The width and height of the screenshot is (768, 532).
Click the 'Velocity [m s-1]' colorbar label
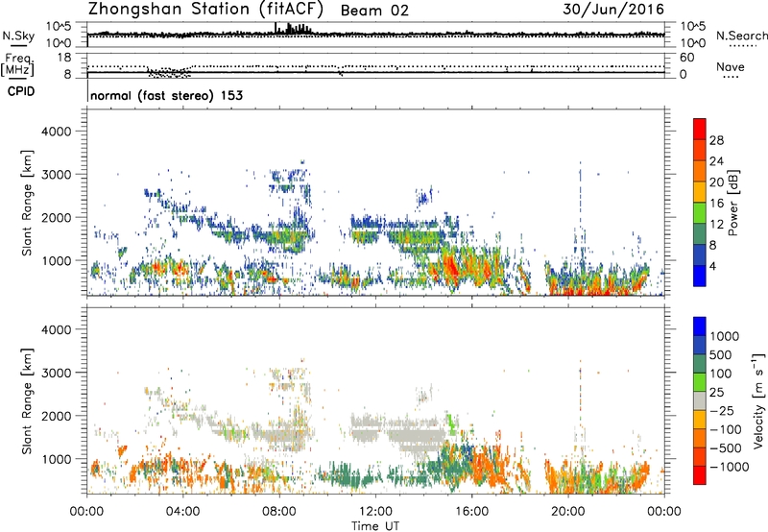pos(758,401)
